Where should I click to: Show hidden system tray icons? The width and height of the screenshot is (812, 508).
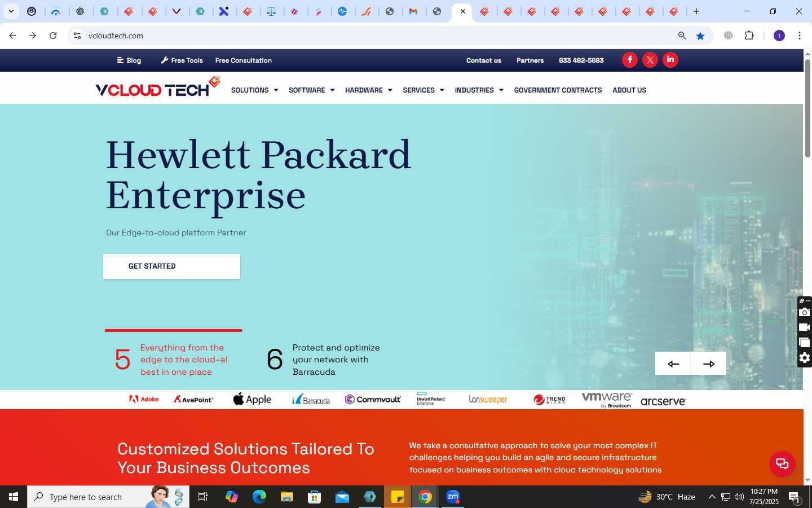click(x=712, y=497)
